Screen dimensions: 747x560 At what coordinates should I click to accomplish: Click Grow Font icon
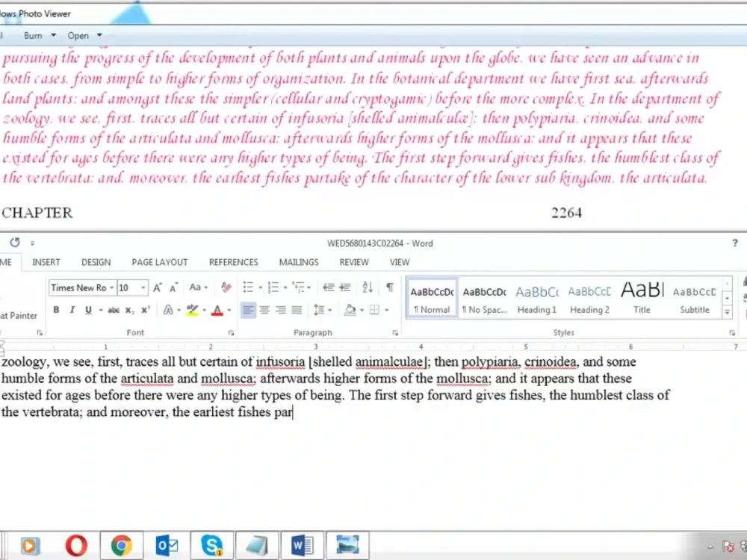(x=157, y=287)
